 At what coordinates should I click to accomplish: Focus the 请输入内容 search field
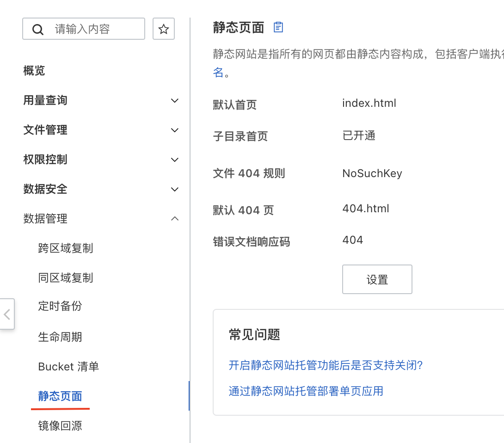[x=95, y=29]
